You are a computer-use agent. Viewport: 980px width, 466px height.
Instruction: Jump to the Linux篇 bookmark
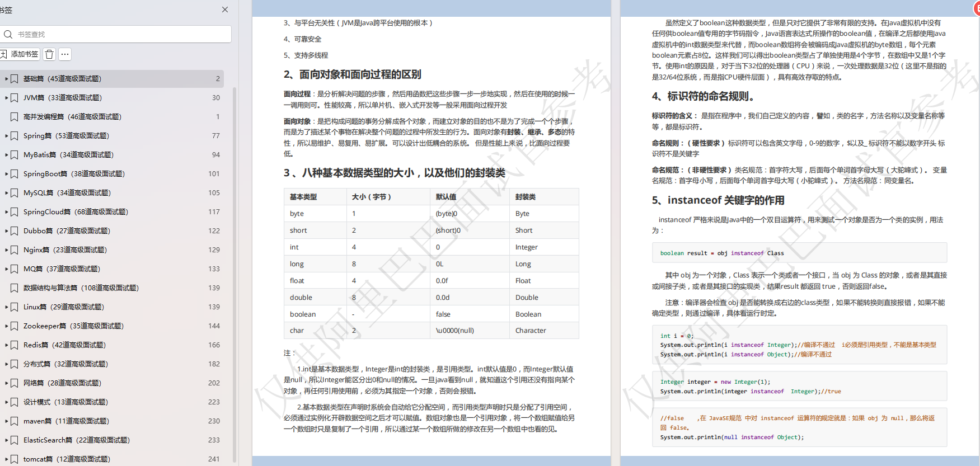pos(64,307)
